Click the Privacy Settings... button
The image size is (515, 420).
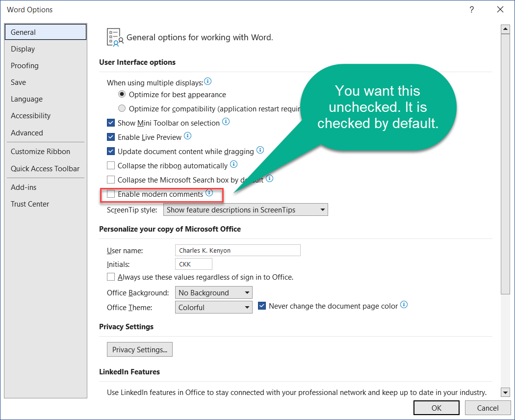pyautogui.click(x=140, y=349)
